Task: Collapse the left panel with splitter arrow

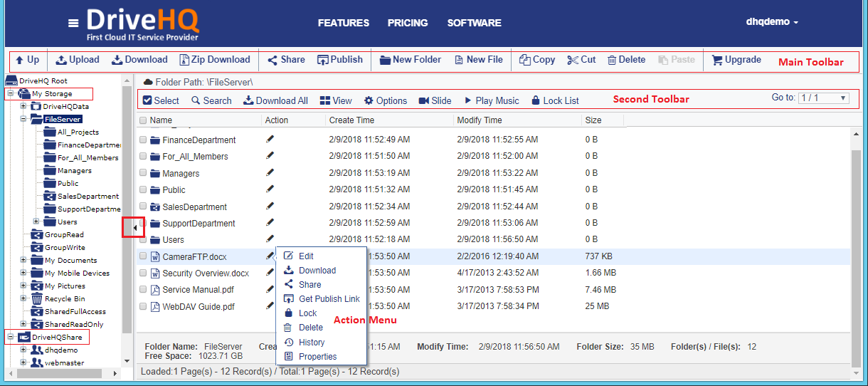Action: (x=134, y=227)
